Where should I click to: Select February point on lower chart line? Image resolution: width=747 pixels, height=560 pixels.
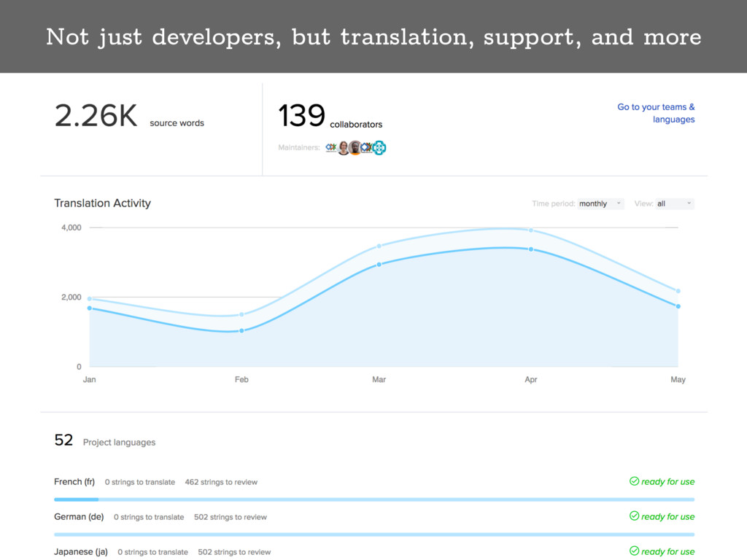point(241,330)
